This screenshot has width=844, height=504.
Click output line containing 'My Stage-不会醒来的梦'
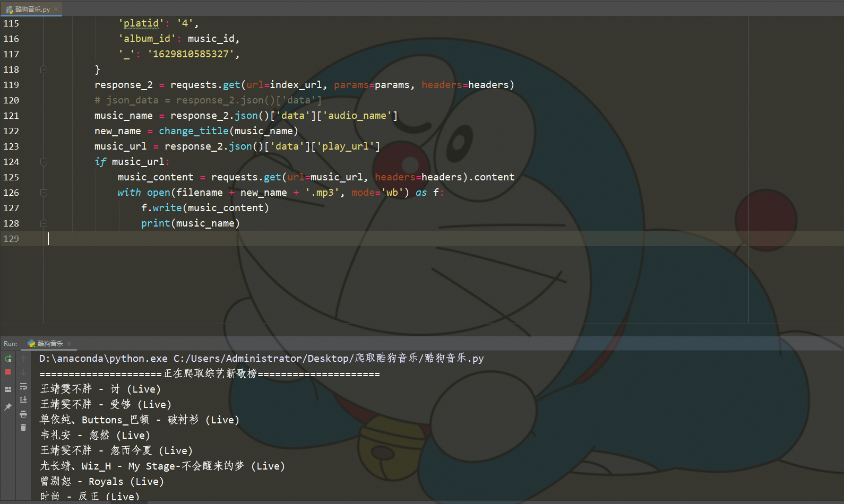[x=162, y=466]
